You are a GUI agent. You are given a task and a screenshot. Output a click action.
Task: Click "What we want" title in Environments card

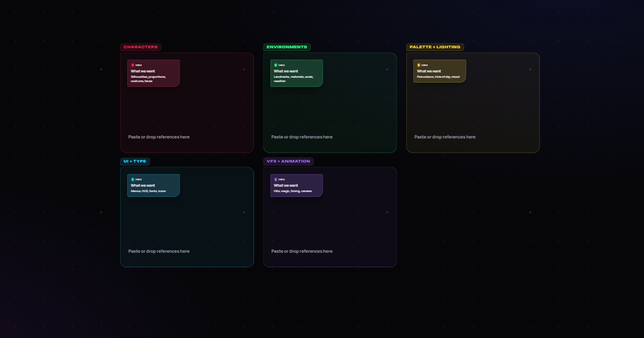[286, 71]
